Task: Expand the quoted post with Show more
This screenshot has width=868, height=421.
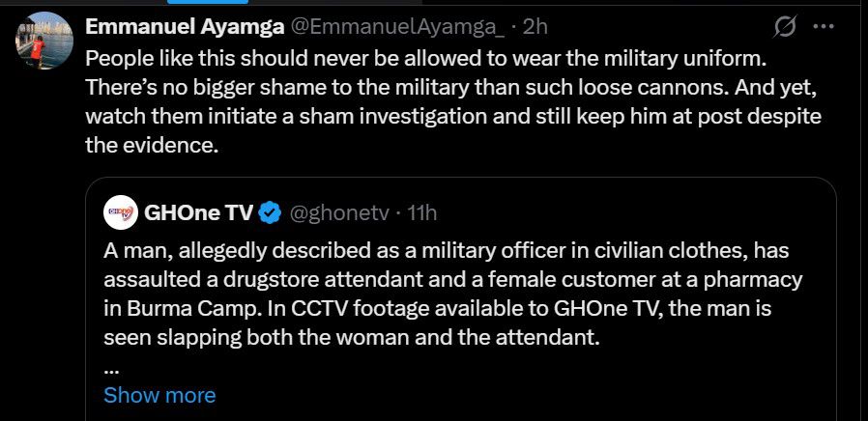Action: [159, 395]
